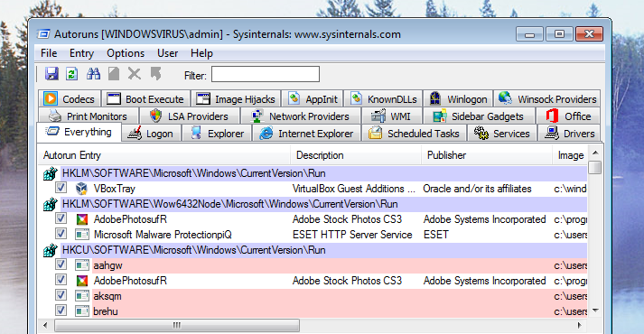Select the Winsock Providers tab
The height and width of the screenshot is (334, 644).
pyautogui.click(x=547, y=99)
